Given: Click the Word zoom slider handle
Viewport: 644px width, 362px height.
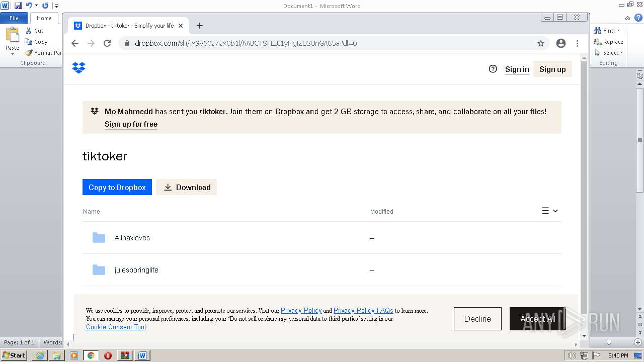Looking at the screenshot, I should point(609,342).
